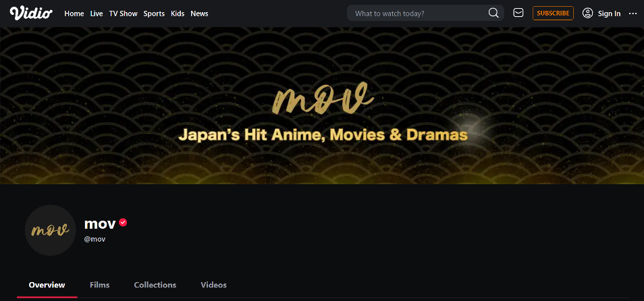644x301 pixels.
Task: Click the mov channel avatar
Action: click(51, 230)
